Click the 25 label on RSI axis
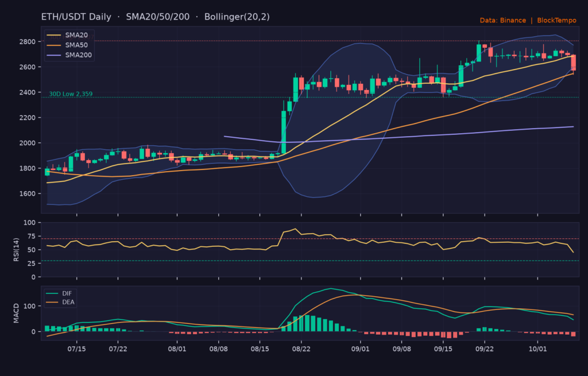The image size is (588, 376). (32, 263)
